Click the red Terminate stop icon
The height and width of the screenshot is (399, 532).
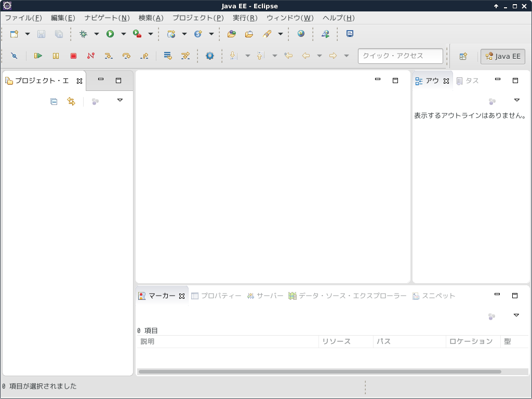pyautogui.click(x=73, y=56)
